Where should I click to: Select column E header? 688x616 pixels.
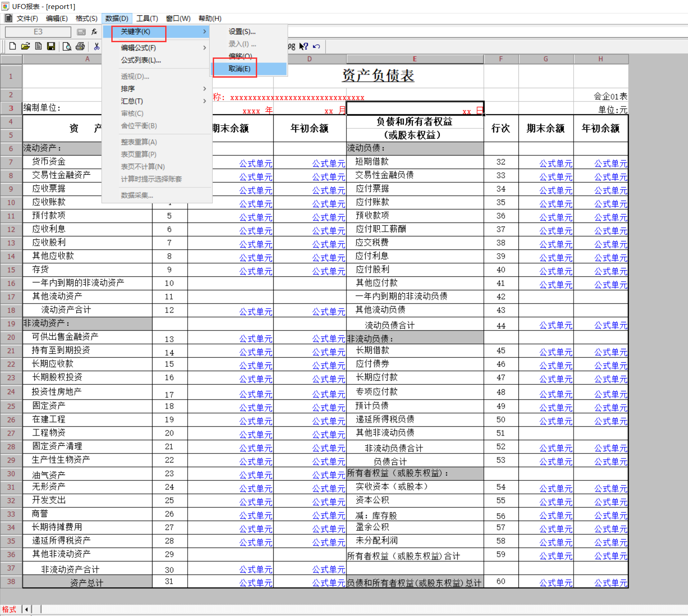[415, 59]
